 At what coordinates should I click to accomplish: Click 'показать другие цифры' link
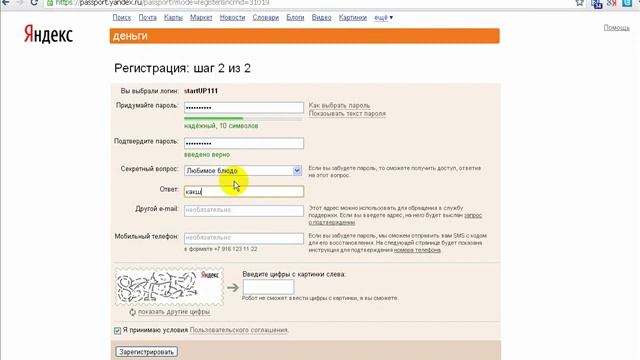(x=174, y=312)
